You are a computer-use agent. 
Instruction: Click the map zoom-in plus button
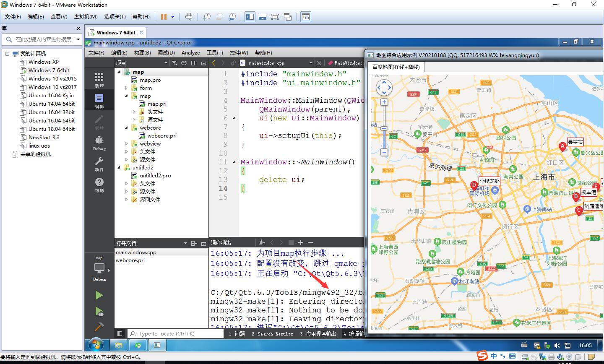[x=384, y=102]
